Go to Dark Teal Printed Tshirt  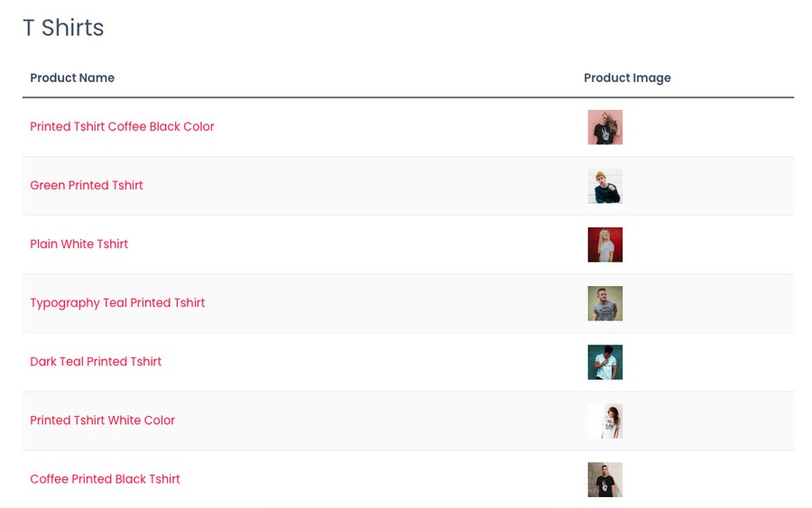pyautogui.click(x=96, y=362)
